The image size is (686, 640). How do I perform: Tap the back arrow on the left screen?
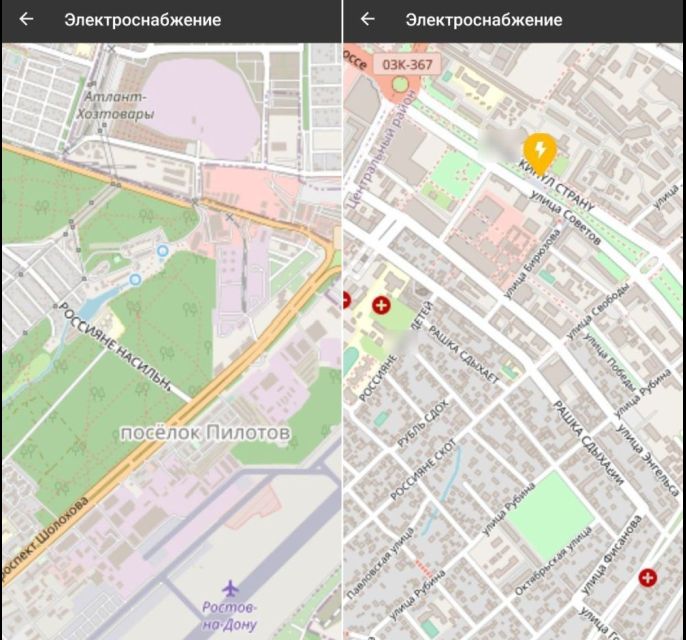[26, 20]
